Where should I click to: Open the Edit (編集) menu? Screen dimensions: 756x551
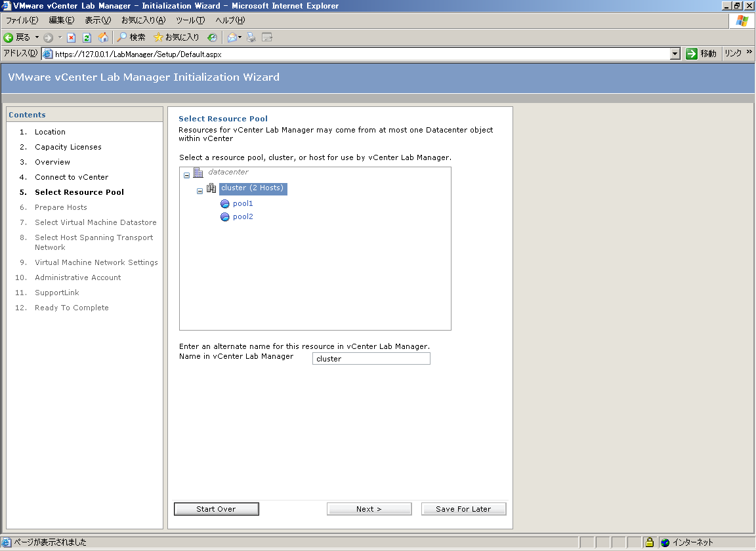pos(61,20)
